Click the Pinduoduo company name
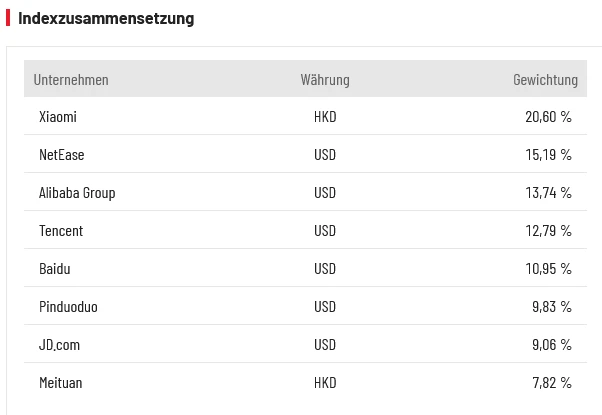Screen dimensions: 602x415 tap(68, 307)
